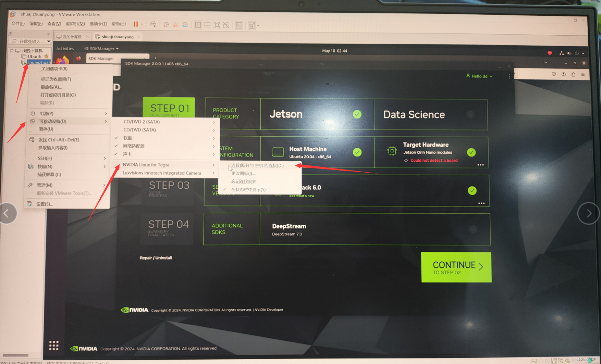Open the Ubuntu show applications grid icon
The height and width of the screenshot is (364, 601).
54,346
